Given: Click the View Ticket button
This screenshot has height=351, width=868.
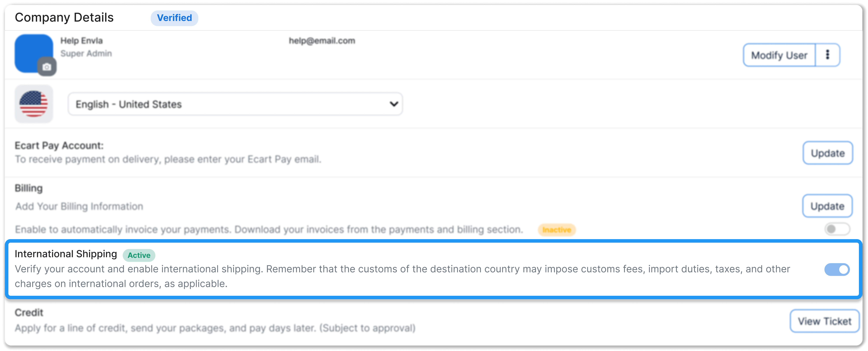Looking at the screenshot, I should pyautogui.click(x=824, y=321).
